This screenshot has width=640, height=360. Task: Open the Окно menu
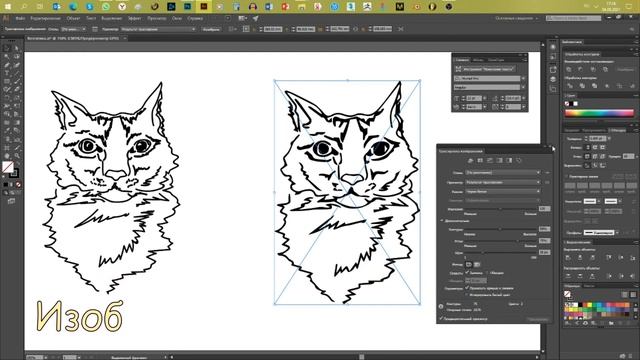point(177,18)
